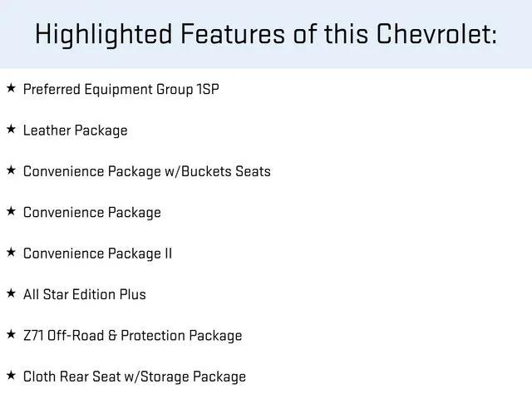Click the Convenience Package list entry

click(x=92, y=213)
